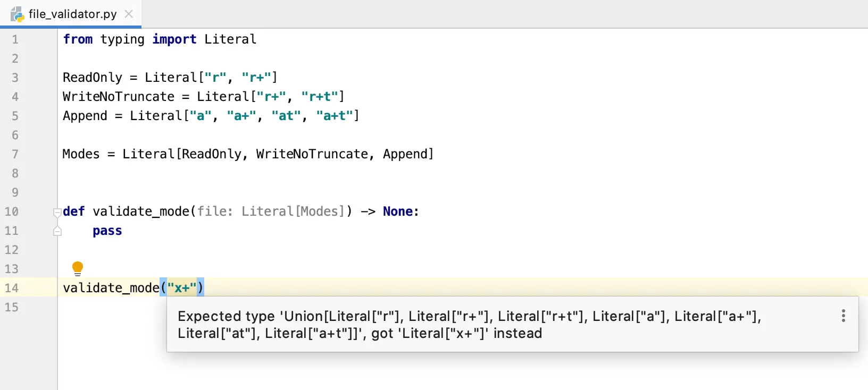Click the "file" parameter name on line 10

(212, 211)
